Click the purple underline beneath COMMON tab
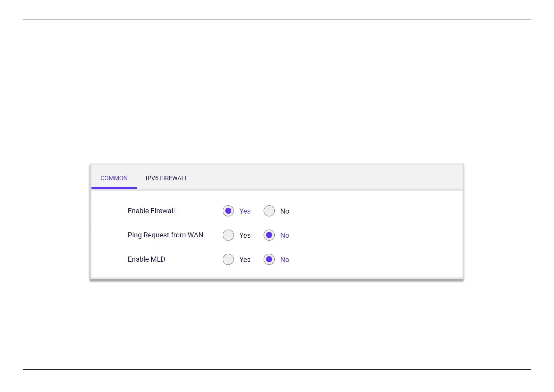The height and width of the screenshot is (392, 554). click(x=114, y=188)
